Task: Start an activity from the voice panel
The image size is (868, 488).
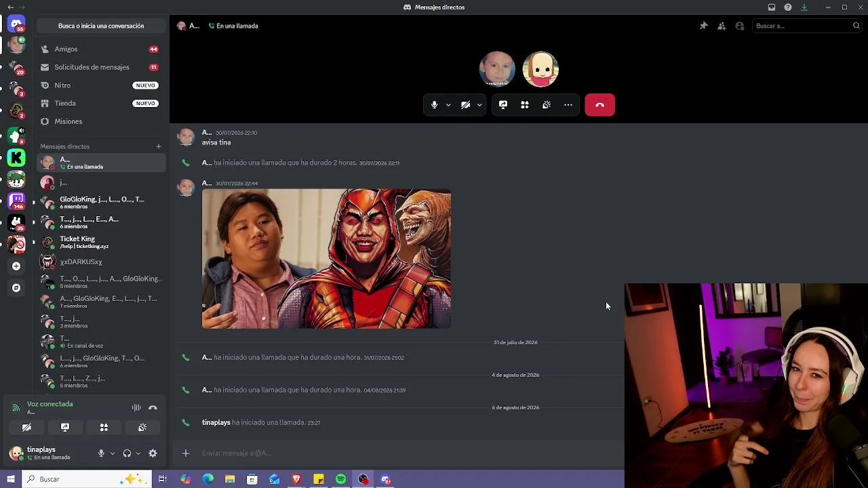Action: [x=104, y=428]
